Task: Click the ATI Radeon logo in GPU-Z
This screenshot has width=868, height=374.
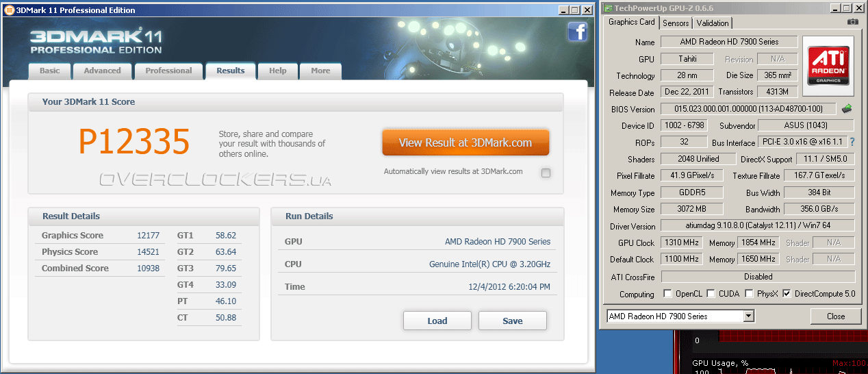Action: pos(828,66)
